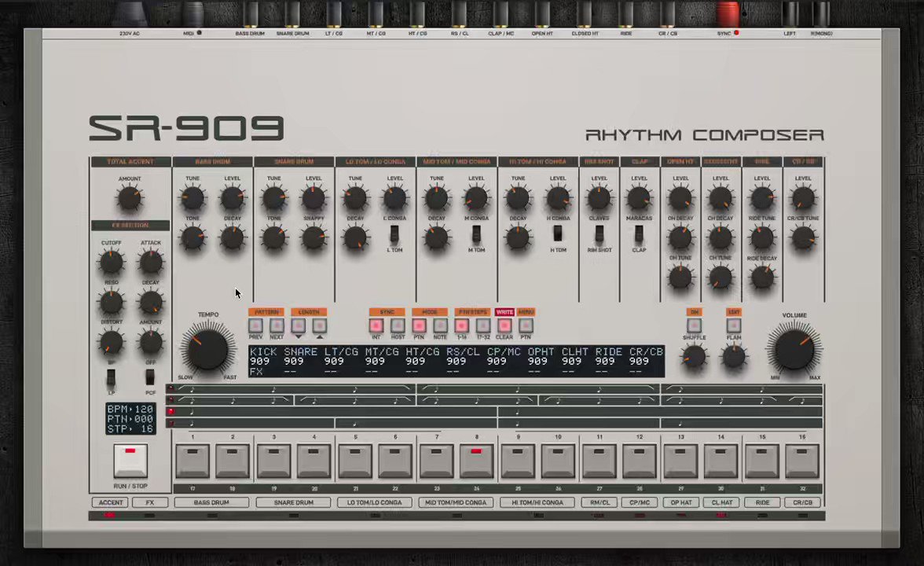
Task: Select the BASS DRUM instrument button
Action: 211,502
